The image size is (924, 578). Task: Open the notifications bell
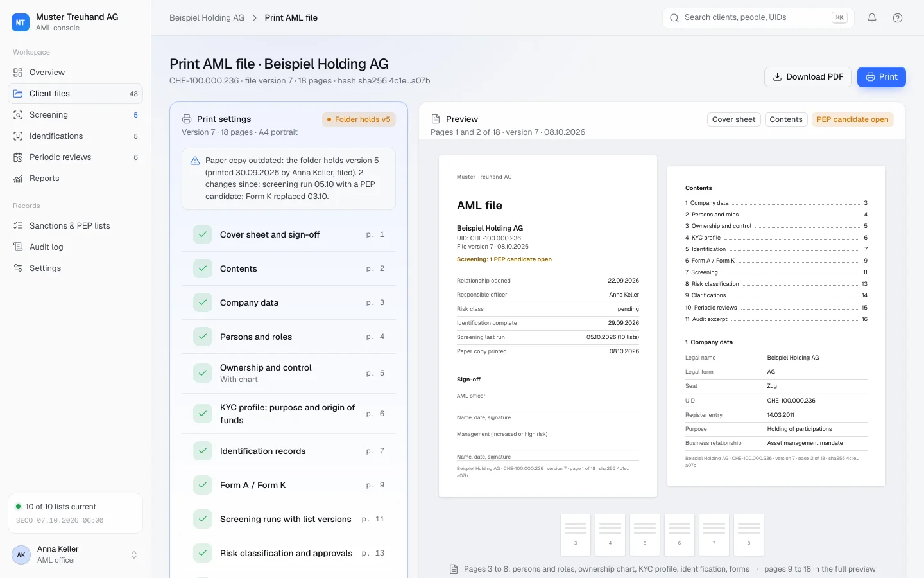coord(872,18)
